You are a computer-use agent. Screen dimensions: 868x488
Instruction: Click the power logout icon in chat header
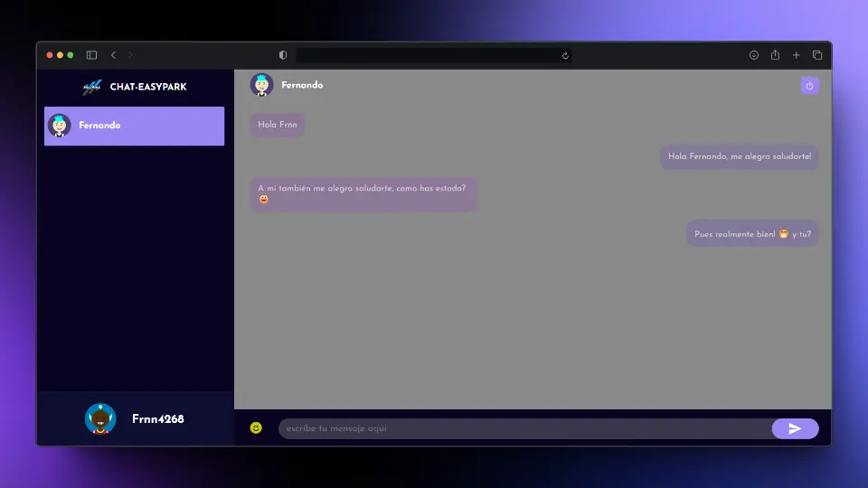pyautogui.click(x=809, y=86)
